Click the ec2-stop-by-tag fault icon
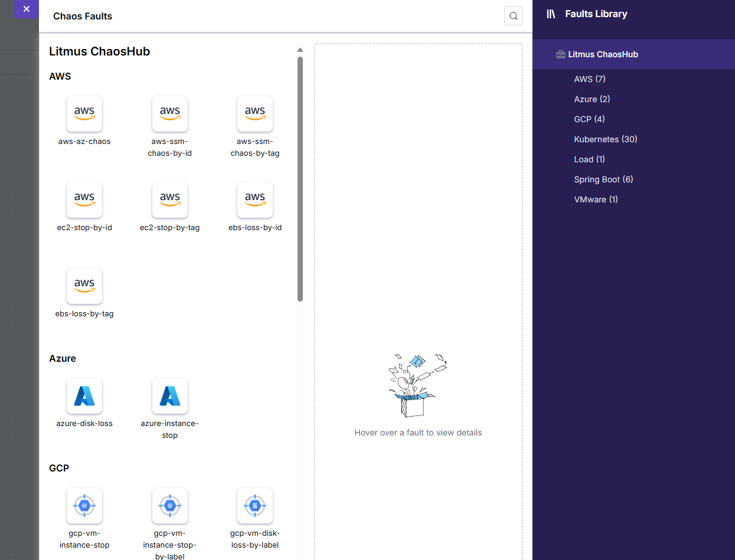 (170, 200)
